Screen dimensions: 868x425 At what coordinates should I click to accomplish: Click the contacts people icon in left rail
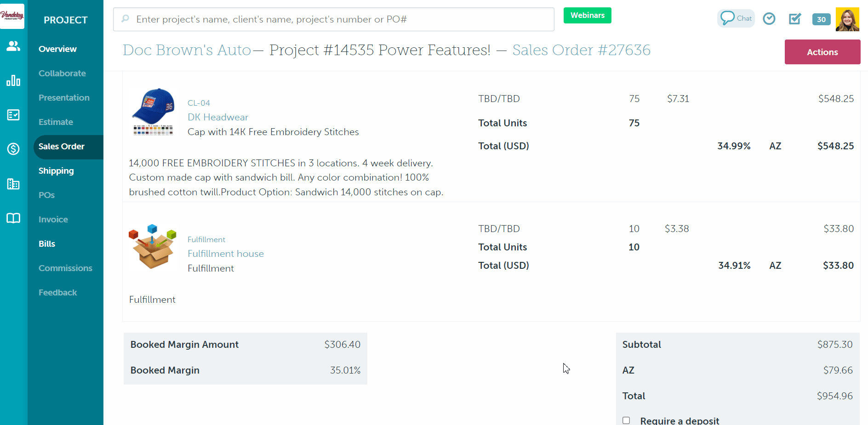tap(13, 46)
